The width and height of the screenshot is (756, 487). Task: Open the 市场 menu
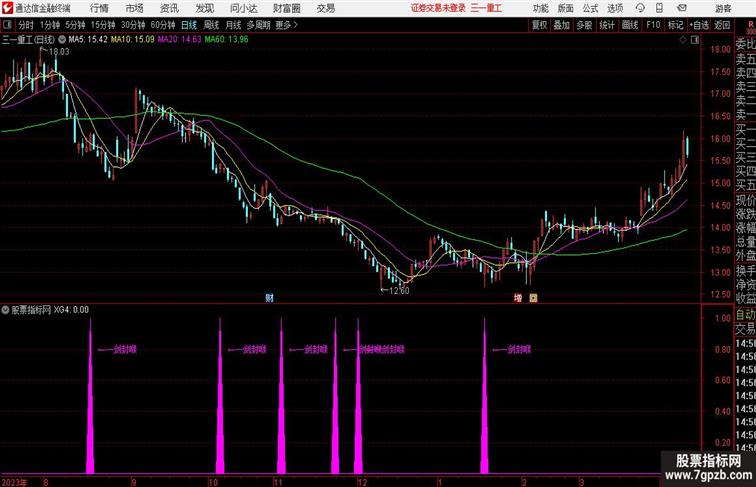(135, 8)
